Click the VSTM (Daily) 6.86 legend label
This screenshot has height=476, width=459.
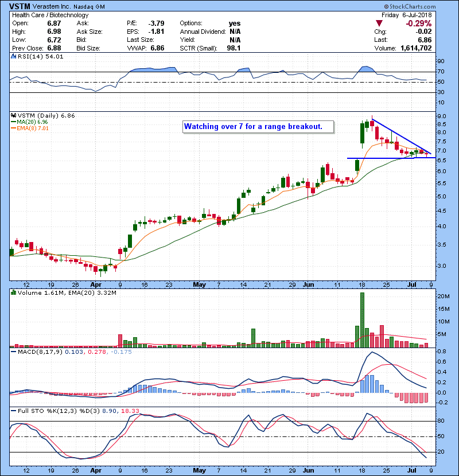click(x=46, y=116)
